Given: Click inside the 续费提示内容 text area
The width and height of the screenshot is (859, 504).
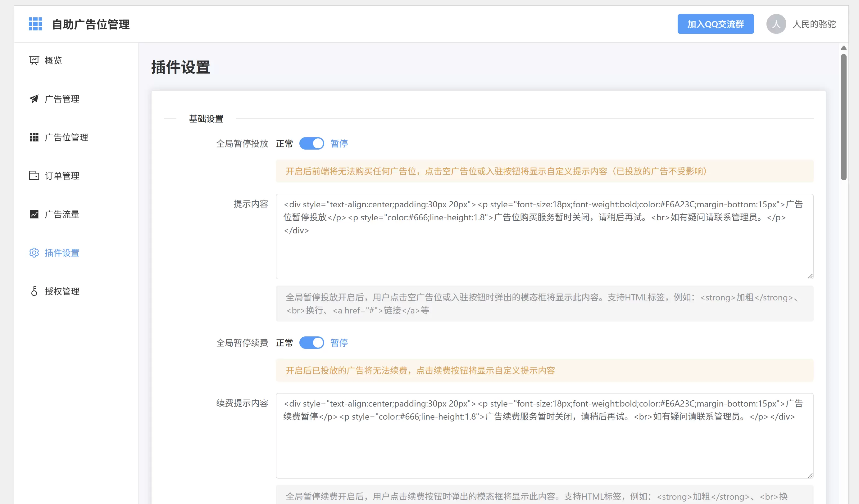Looking at the screenshot, I should tap(544, 436).
